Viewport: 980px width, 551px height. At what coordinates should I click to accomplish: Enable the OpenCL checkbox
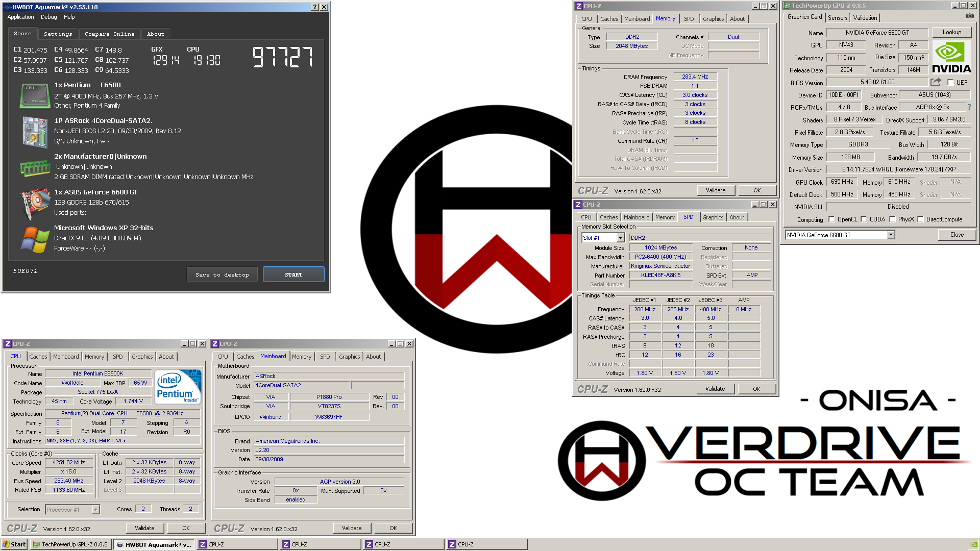click(x=831, y=219)
